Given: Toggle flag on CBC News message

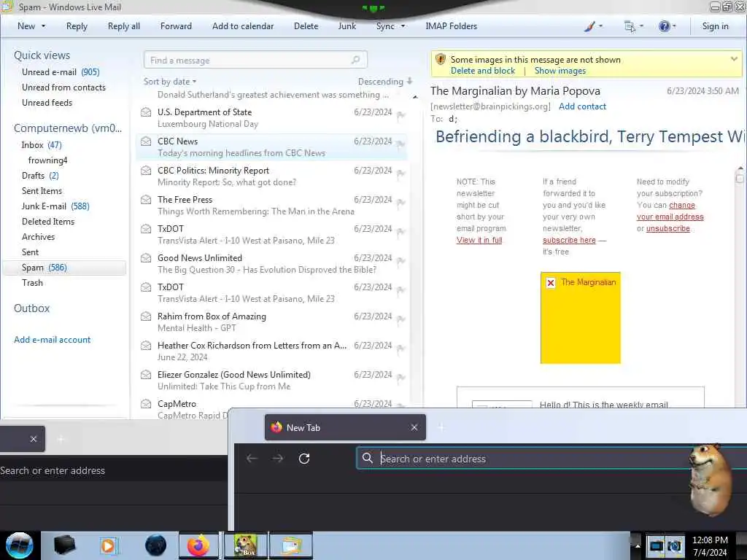Looking at the screenshot, I should (400, 144).
